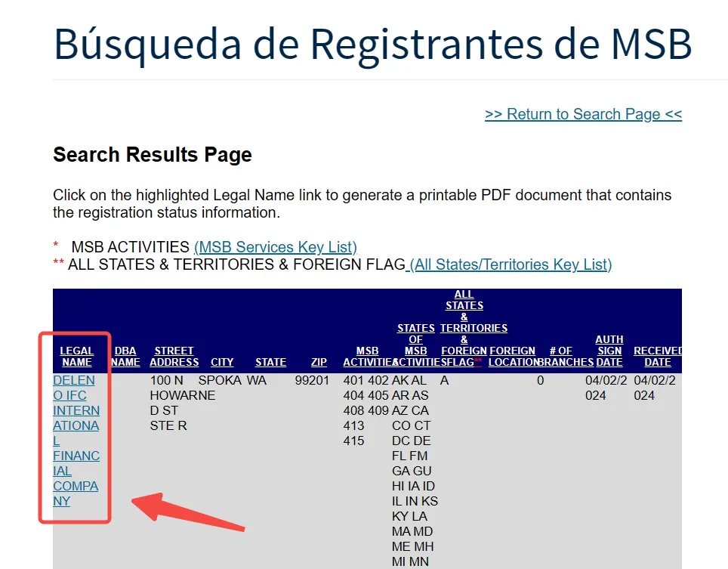The height and width of the screenshot is (569, 728).
Task: Click the Búsqueda de Registrantes de MSB title
Action: pyautogui.click(x=373, y=44)
